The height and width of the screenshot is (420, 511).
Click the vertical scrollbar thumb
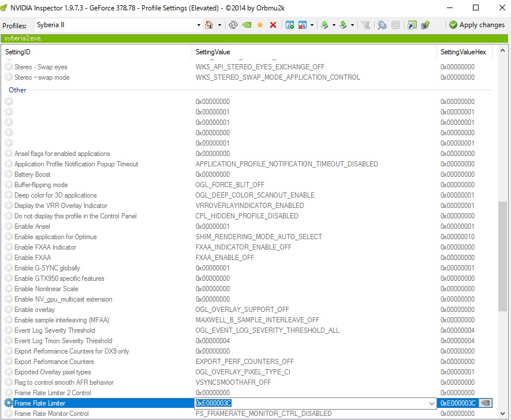[x=502, y=256]
